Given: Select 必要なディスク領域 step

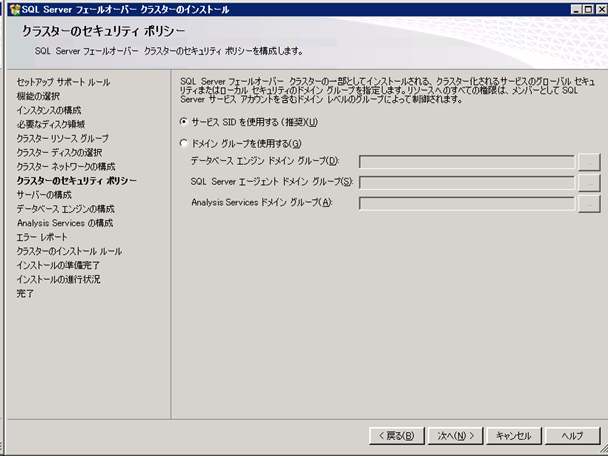Looking at the screenshot, I should pyautogui.click(x=51, y=124).
